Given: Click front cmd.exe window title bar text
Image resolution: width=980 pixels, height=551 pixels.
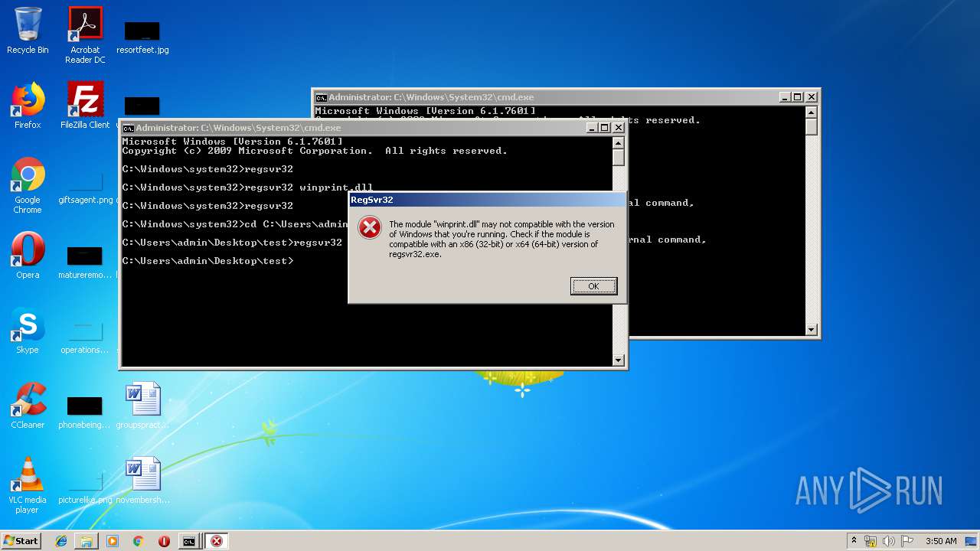Looking at the screenshot, I should [x=239, y=128].
